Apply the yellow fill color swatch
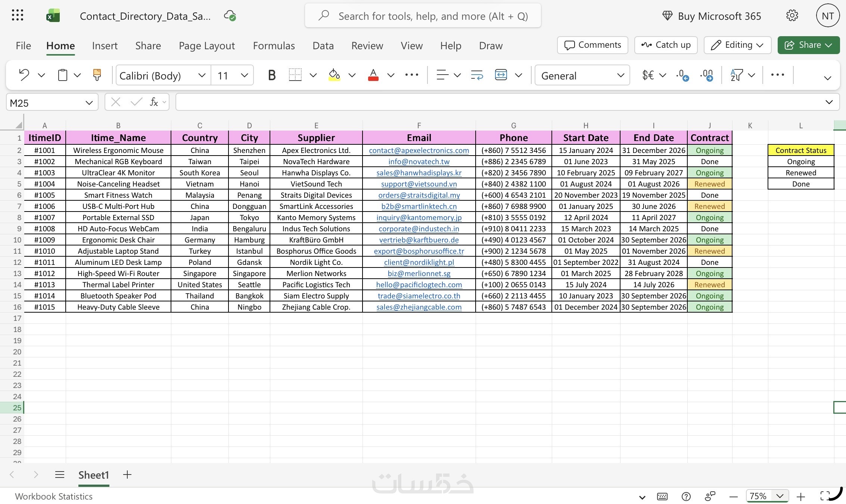846x504 pixels. [334, 75]
